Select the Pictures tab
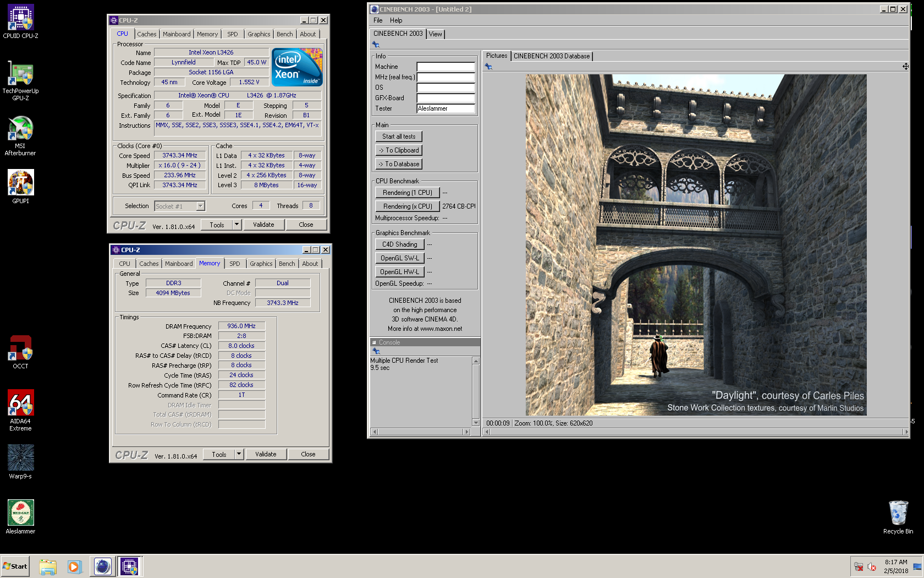924x578 pixels. tap(497, 56)
